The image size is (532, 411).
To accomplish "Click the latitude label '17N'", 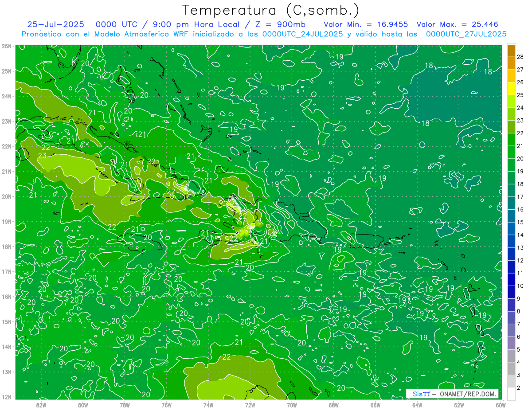I will [x=6, y=272].
